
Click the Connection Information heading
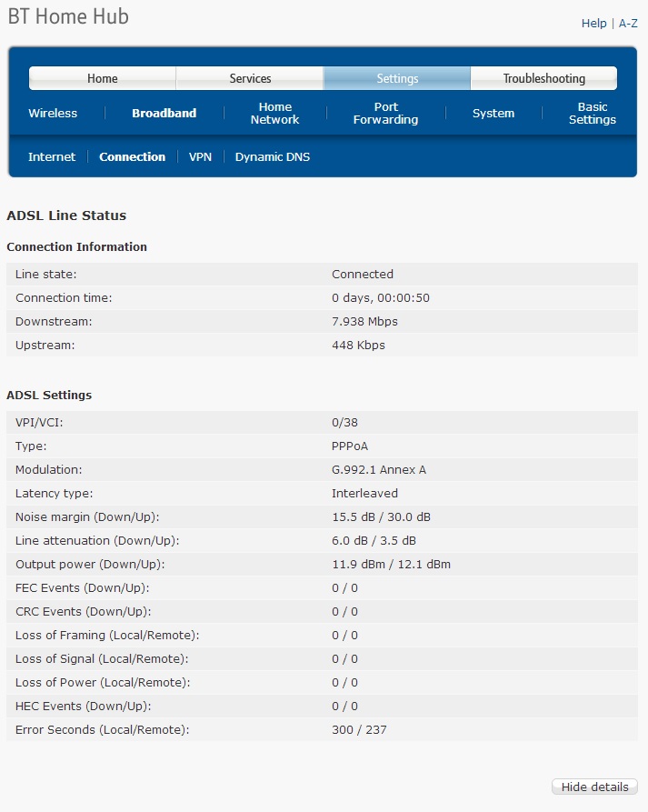click(x=76, y=246)
